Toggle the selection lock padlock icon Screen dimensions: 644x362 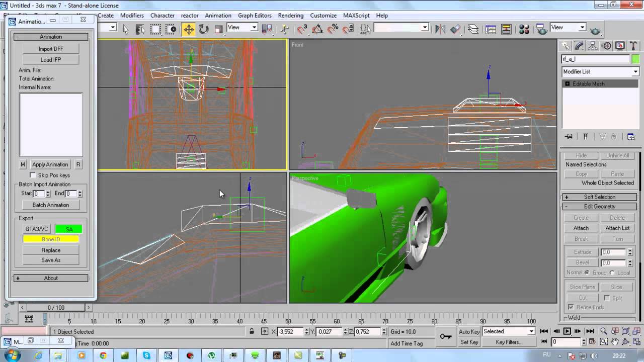[x=252, y=331]
